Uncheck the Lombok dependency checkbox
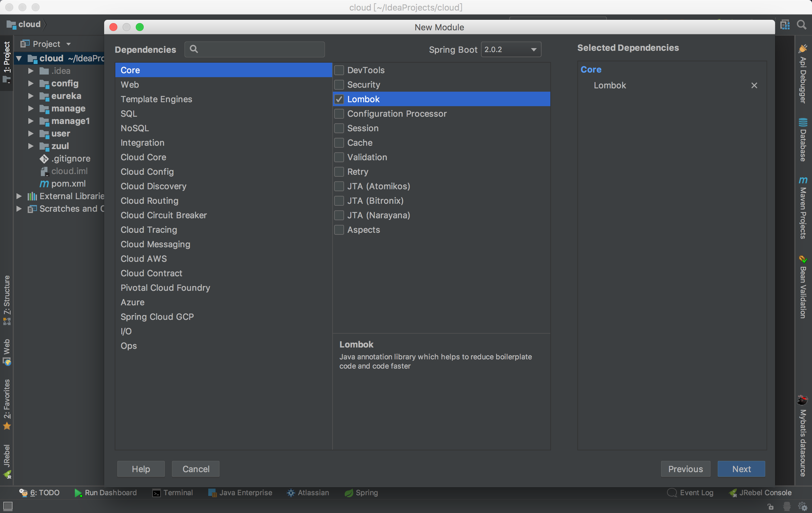The image size is (812, 513). coord(339,99)
